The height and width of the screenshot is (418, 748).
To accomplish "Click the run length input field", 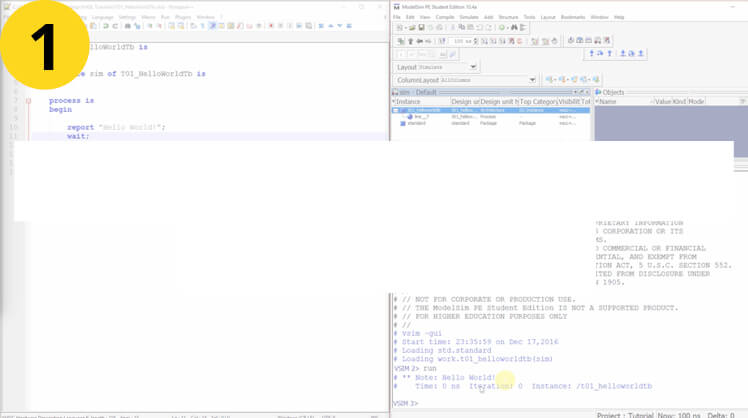I will click(x=462, y=41).
